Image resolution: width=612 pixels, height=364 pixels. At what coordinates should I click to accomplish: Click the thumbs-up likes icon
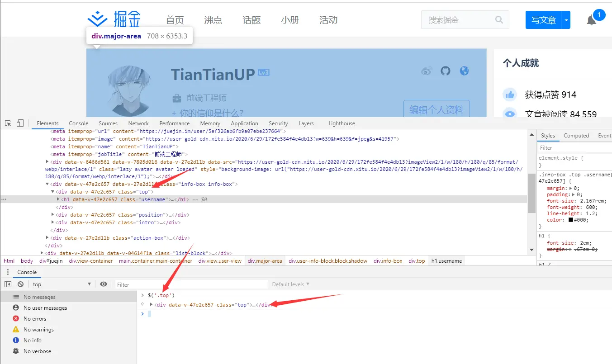510,95
